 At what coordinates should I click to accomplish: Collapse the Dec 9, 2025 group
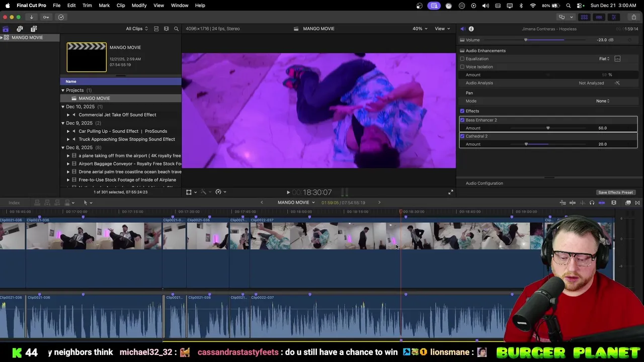pos(63,123)
